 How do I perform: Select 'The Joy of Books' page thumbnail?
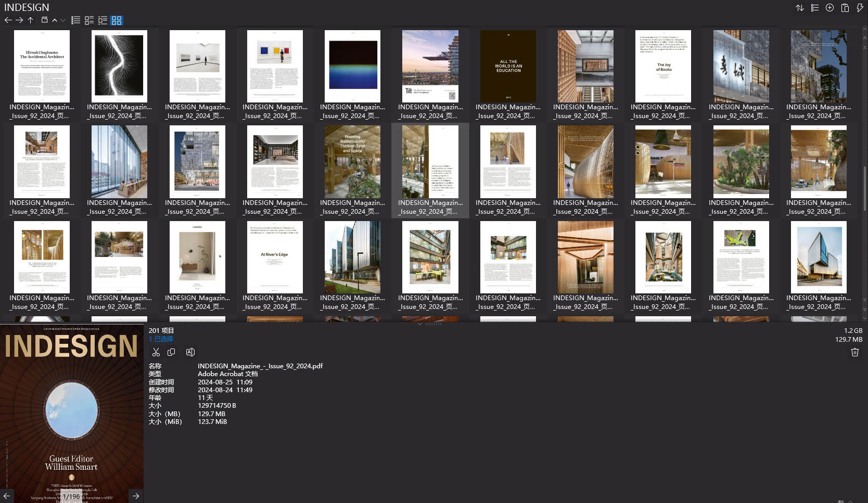663,66
